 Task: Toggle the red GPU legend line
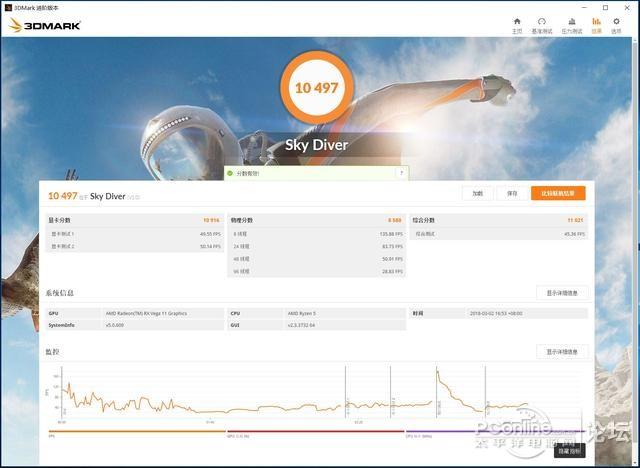pos(316,431)
